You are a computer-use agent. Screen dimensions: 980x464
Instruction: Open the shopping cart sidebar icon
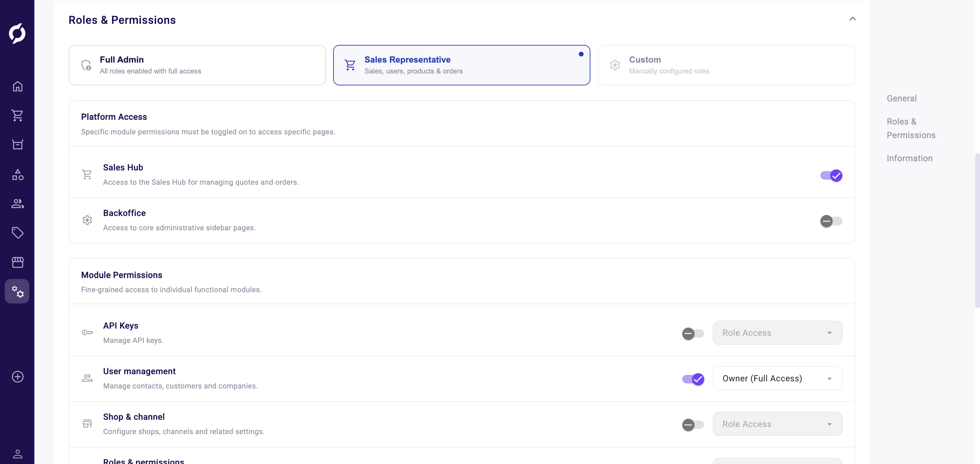pyautogui.click(x=17, y=115)
